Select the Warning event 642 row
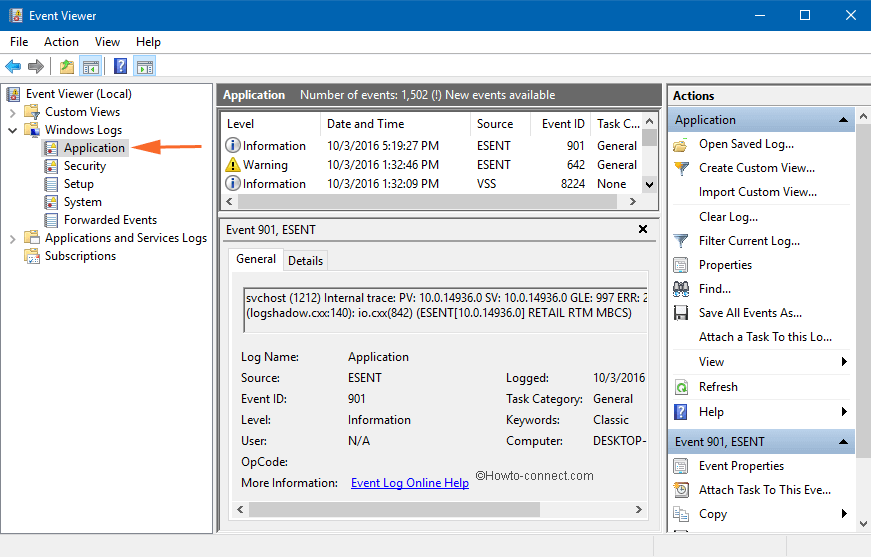This screenshot has height=557, width=871. 432,165
